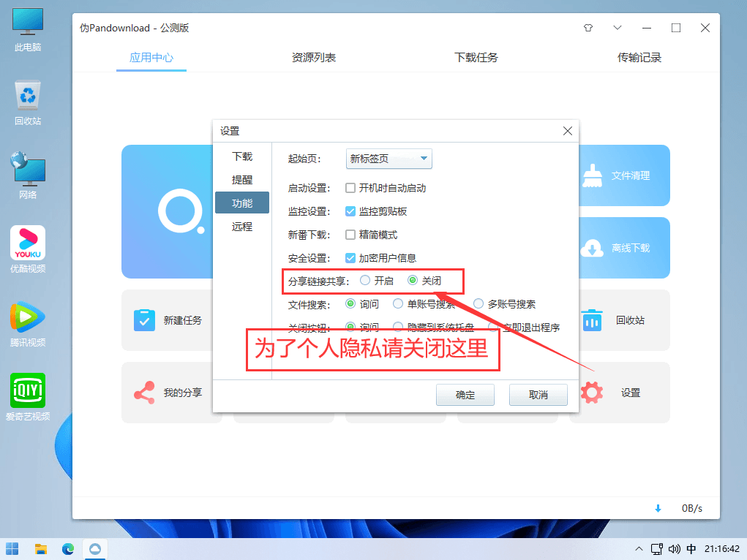Open 爱奇艺视频 desktop icon

[x=28, y=397]
